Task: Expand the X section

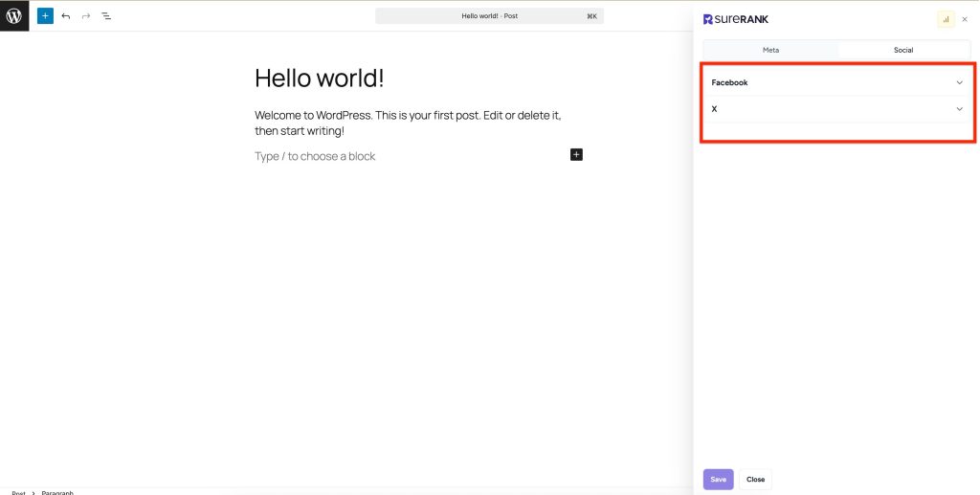Action: (837, 109)
